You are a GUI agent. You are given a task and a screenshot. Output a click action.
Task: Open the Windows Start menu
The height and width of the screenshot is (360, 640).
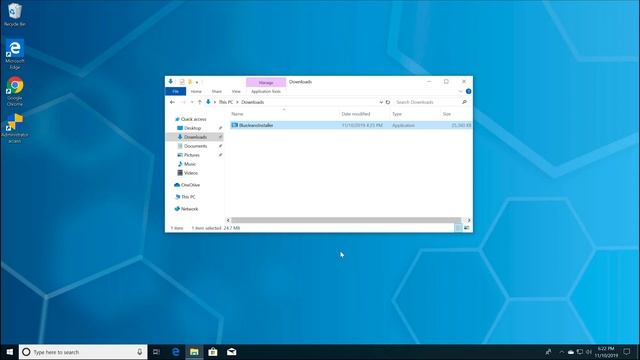pos(9,352)
